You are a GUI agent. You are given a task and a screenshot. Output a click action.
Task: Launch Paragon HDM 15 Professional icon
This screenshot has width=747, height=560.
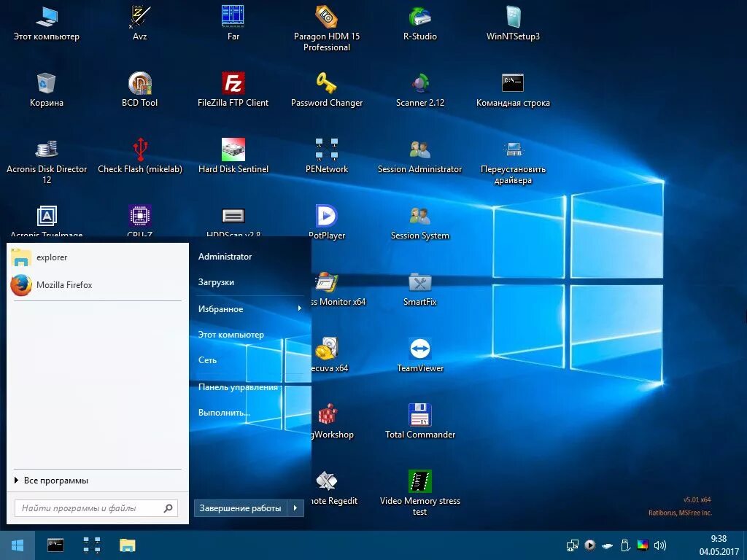click(x=326, y=28)
